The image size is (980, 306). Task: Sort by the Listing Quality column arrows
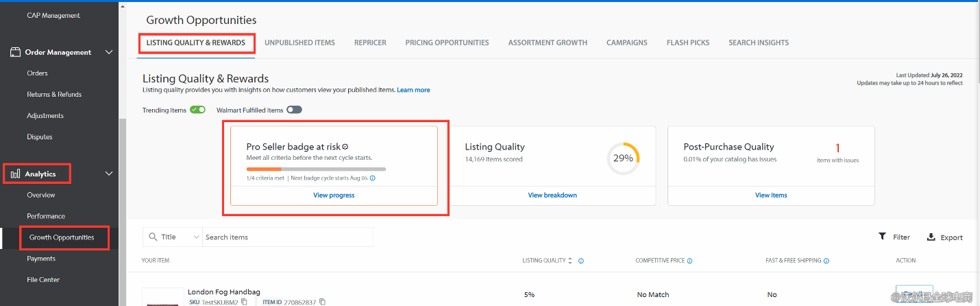tap(571, 261)
